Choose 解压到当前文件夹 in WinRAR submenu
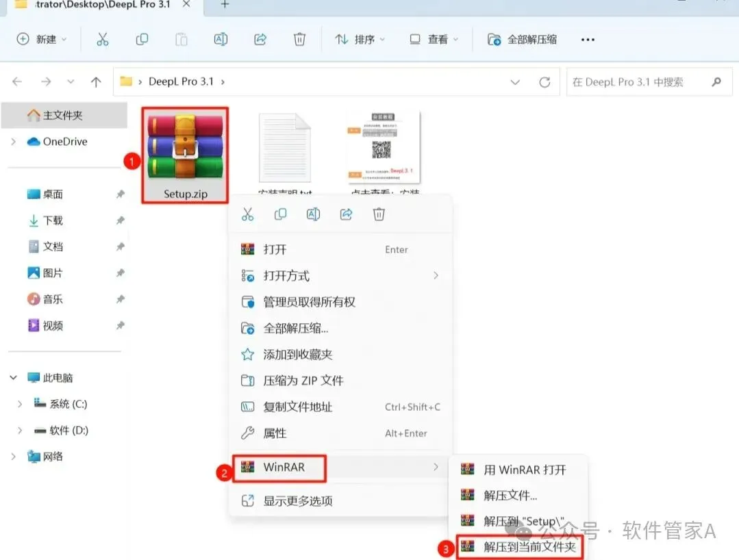The height and width of the screenshot is (560, 739). (x=521, y=546)
